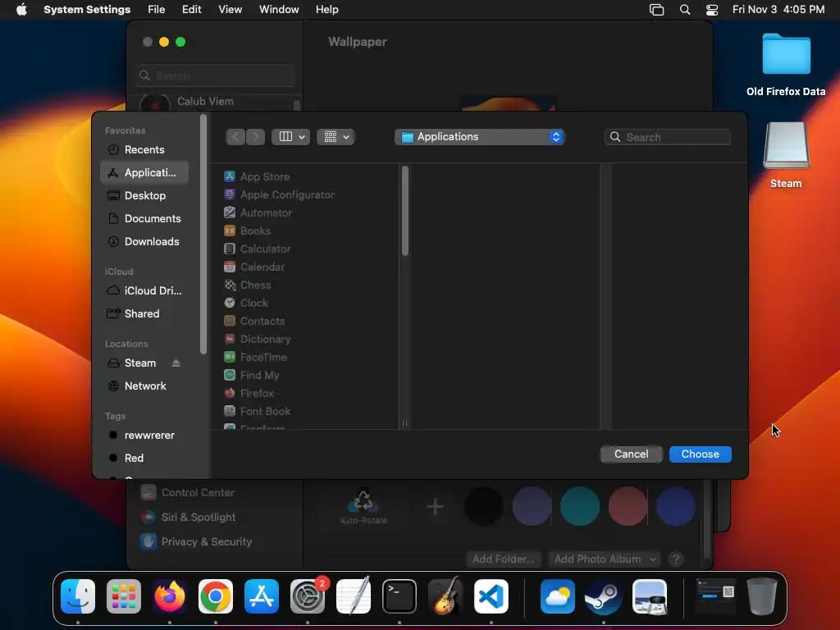Click the Cancel button
The image size is (840, 630).
[x=631, y=454]
